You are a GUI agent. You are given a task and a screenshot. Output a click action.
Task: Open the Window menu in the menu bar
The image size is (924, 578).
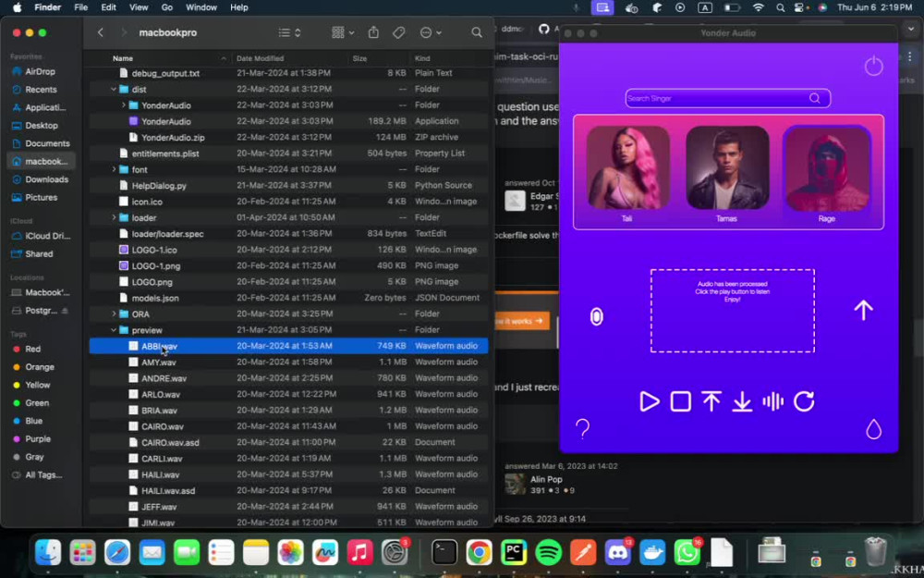click(201, 7)
